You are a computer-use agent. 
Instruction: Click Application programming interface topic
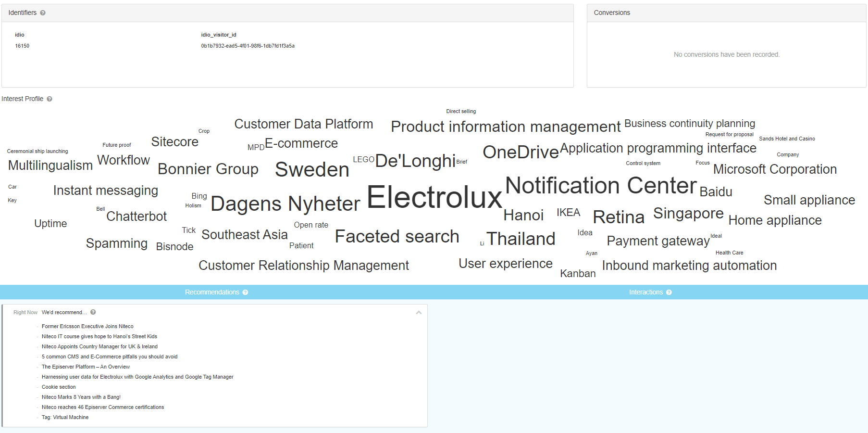[x=658, y=148]
